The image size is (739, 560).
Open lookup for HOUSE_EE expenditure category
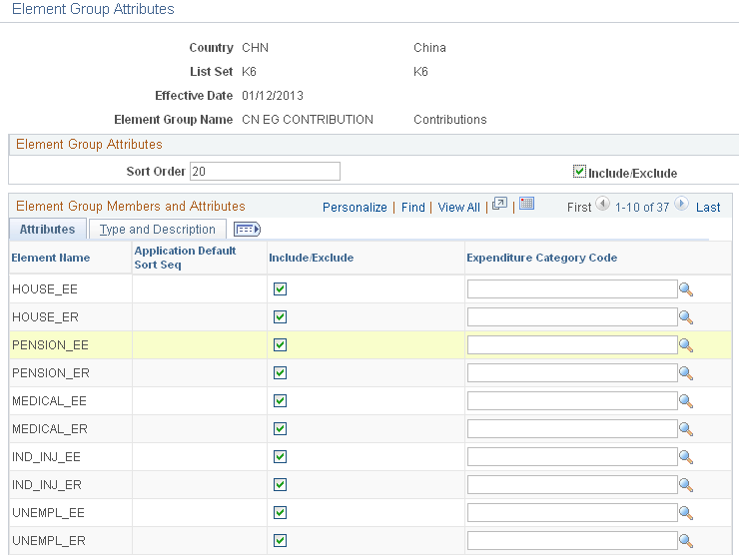[686, 289]
